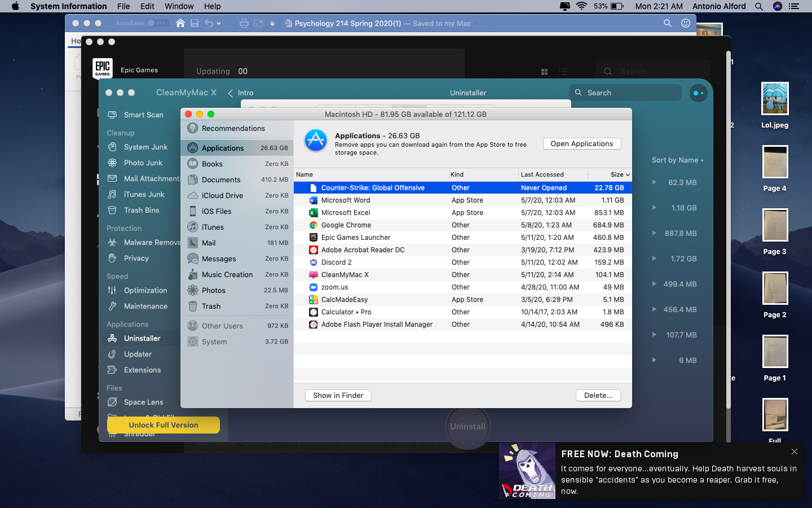
Task: Click Show in Finder button
Action: tap(338, 396)
